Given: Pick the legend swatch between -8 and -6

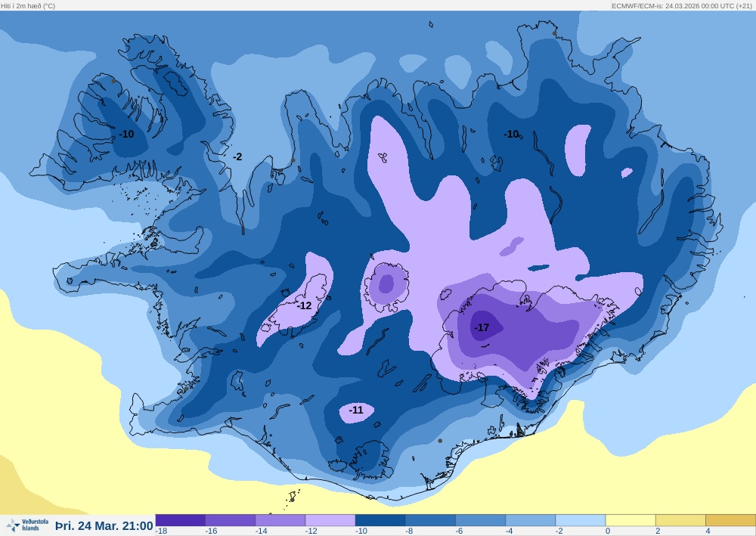Looking at the screenshot, I should 431,520.
